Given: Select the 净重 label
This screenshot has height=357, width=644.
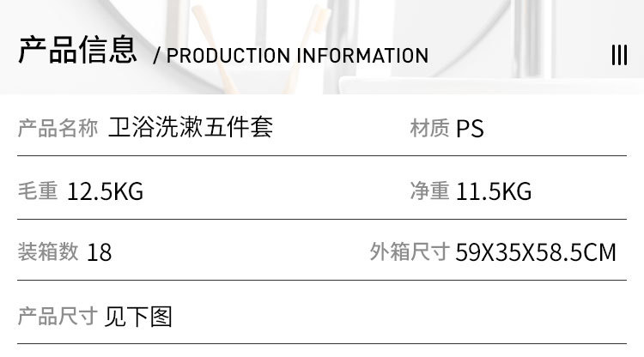Looking at the screenshot, I should pyautogui.click(x=429, y=191).
